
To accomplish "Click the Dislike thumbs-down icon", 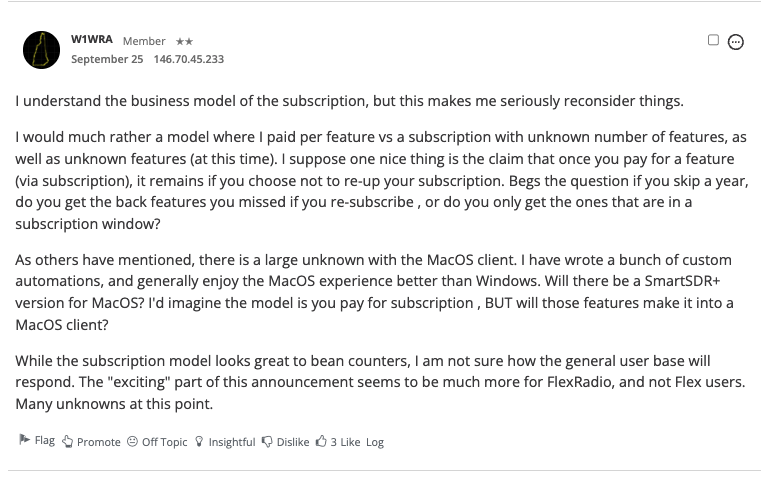I will point(267,442).
